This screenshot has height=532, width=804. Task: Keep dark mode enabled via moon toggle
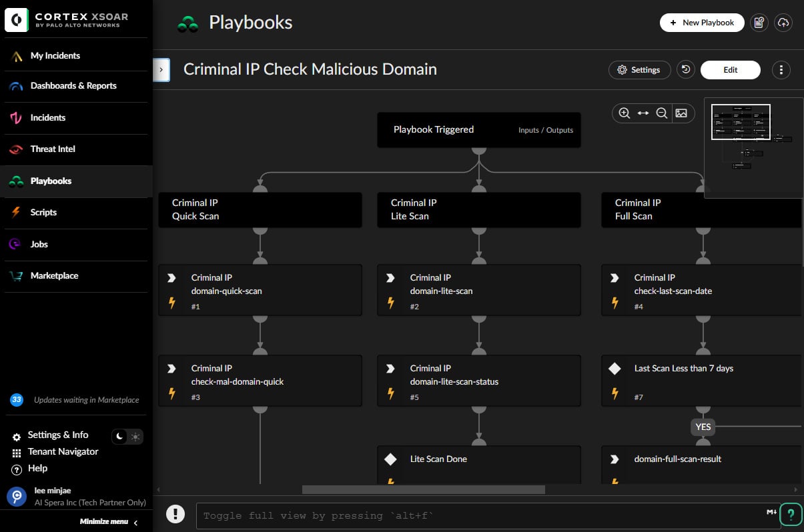point(119,437)
